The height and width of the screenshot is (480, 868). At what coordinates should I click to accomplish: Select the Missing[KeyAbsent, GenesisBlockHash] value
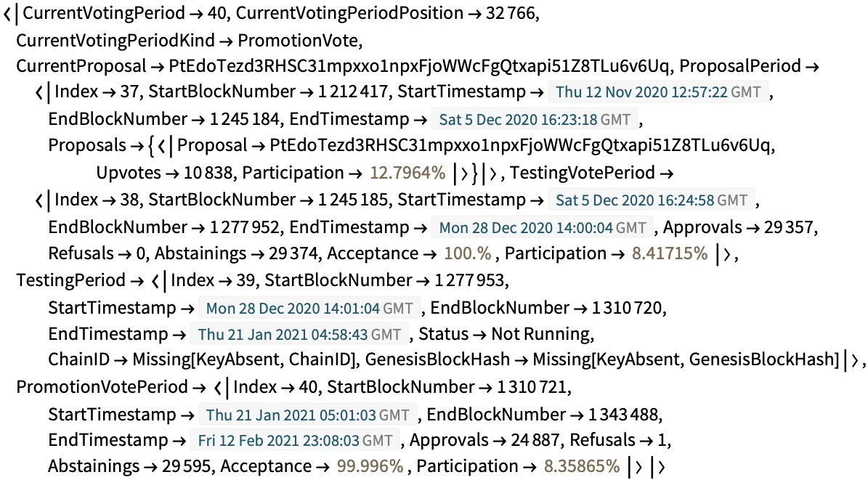pyautogui.click(x=686, y=359)
